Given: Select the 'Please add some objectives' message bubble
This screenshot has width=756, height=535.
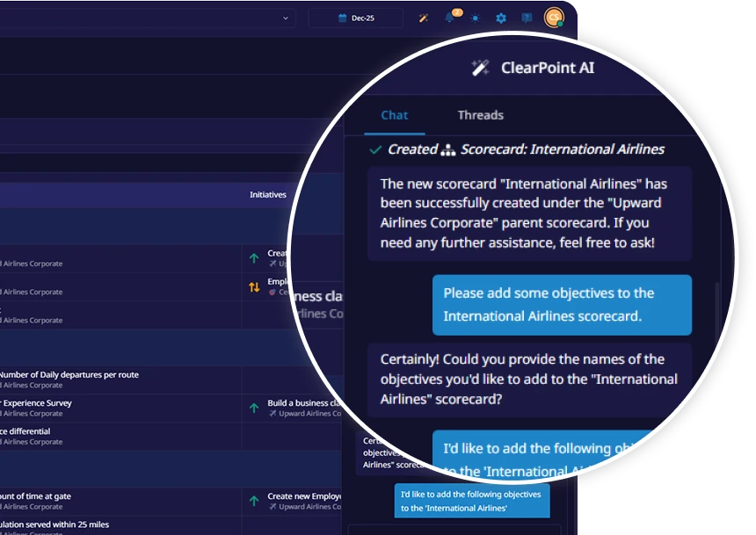Looking at the screenshot, I should 562,305.
